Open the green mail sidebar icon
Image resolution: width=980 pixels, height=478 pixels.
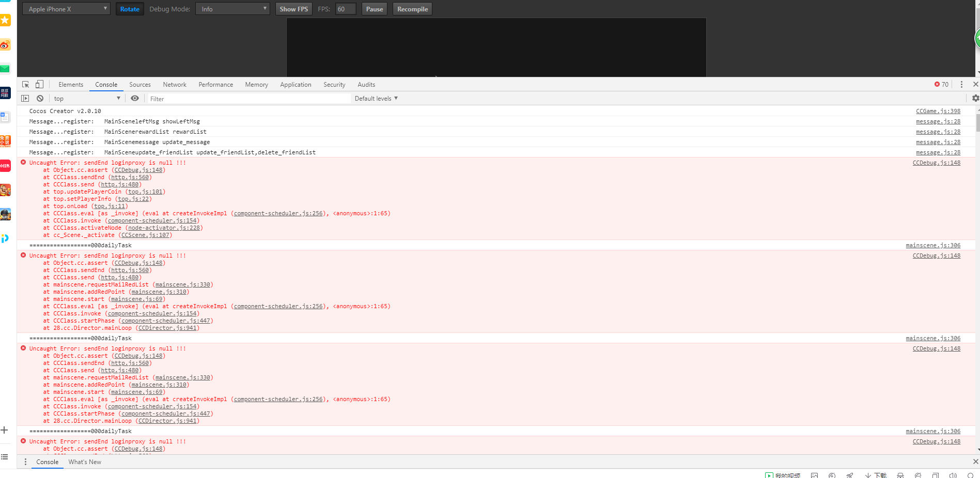5,69
